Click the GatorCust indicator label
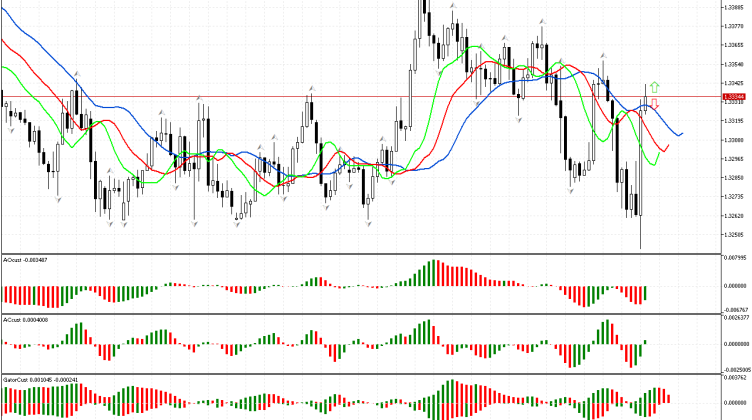The width and height of the screenshot is (752, 420). (40, 381)
